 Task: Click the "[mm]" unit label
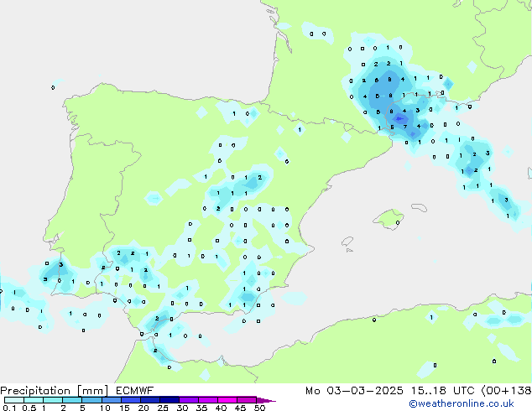point(92,391)
